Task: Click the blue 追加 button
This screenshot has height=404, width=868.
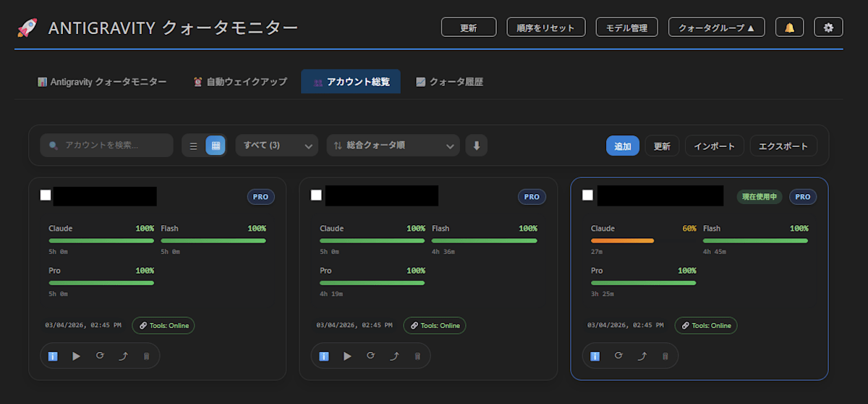Action: point(623,146)
